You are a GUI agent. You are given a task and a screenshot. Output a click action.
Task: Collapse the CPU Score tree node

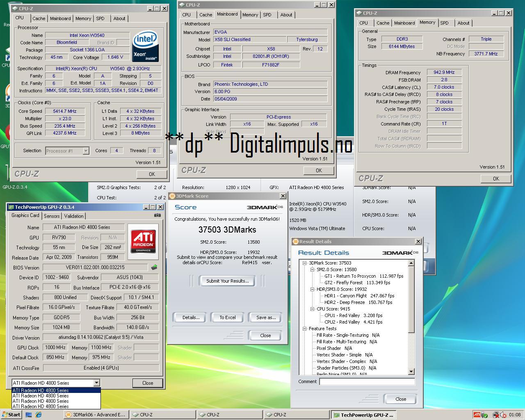[x=312, y=309]
